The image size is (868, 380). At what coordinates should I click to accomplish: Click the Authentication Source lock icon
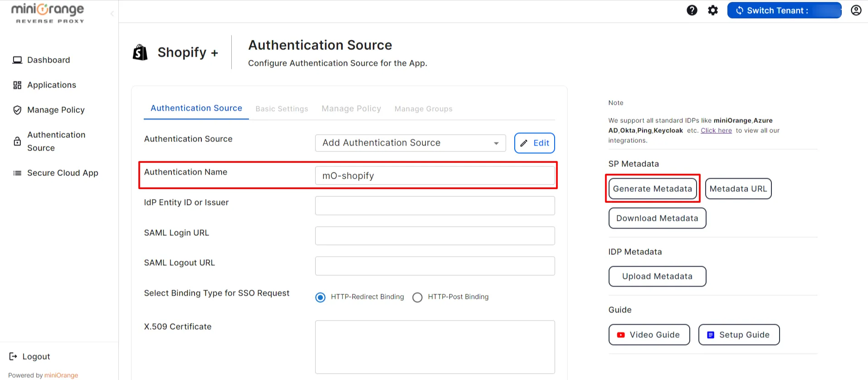[17, 141]
